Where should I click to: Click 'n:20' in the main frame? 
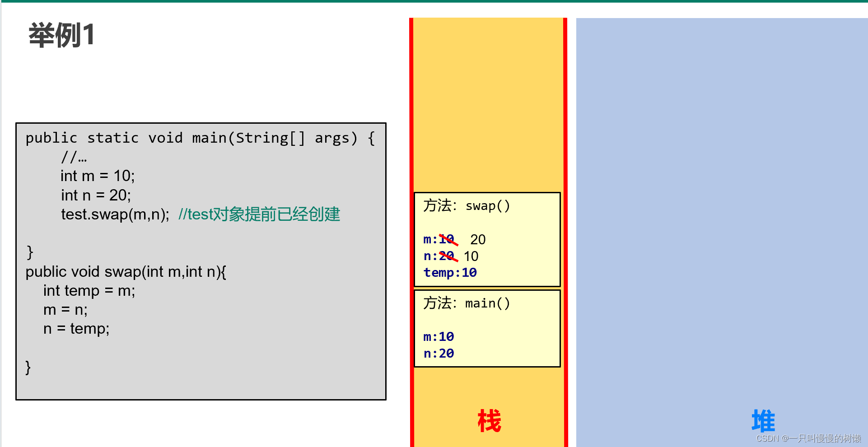[x=439, y=354]
